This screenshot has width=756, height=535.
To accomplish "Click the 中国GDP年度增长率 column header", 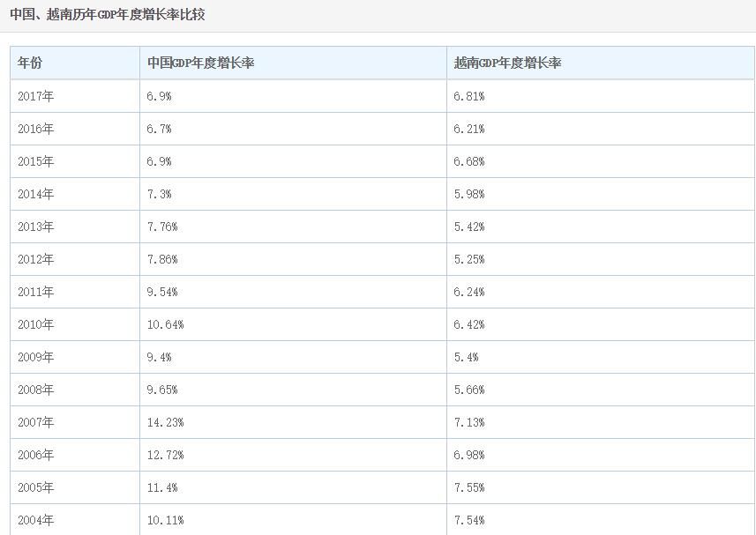I will pos(200,63).
